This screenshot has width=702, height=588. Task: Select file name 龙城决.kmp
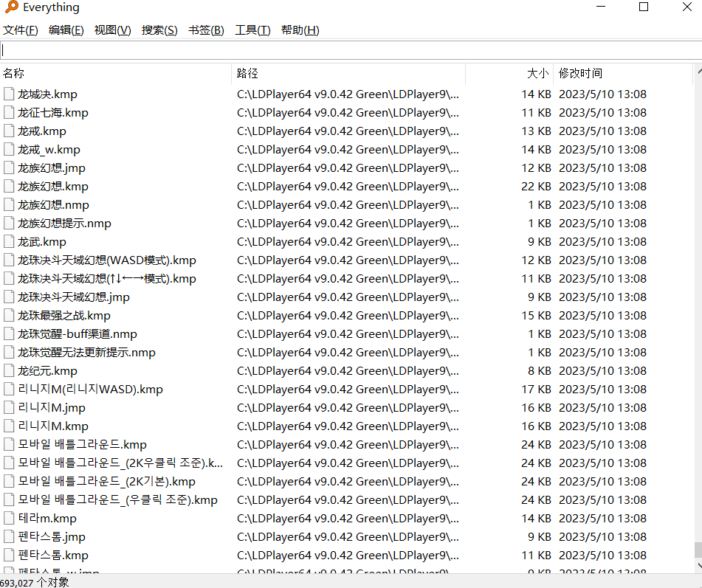click(47, 94)
